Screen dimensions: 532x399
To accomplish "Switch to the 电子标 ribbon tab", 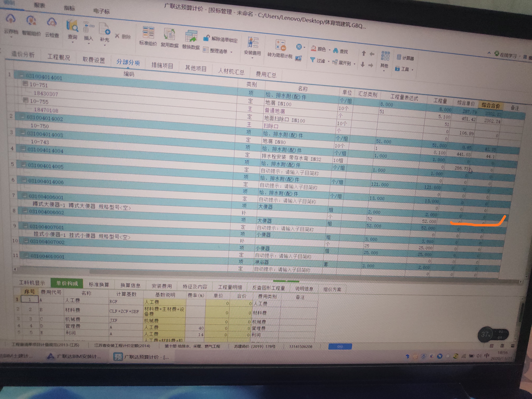I will (x=101, y=11).
